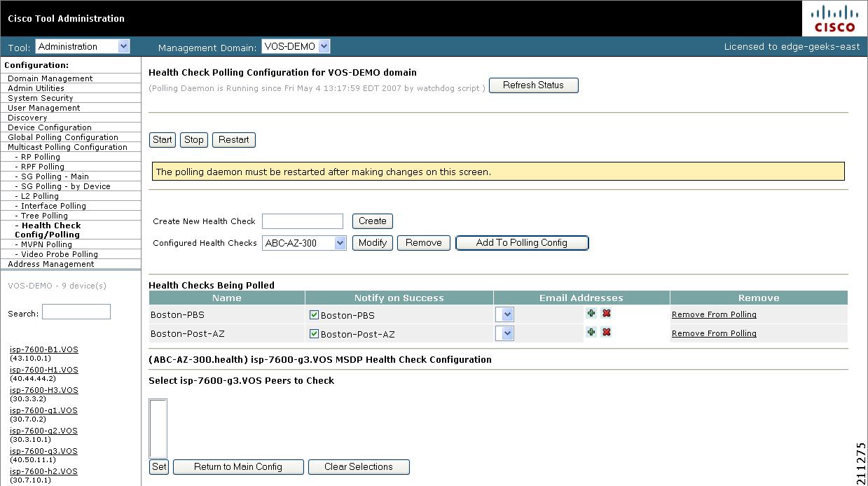Open the Management Domain dropdown
The image size is (868, 486).
[294, 46]
